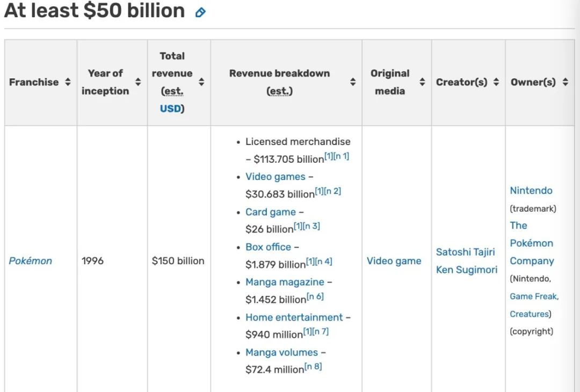Open Video game original media link
The image size is (580, 392).
click(x=394, y=261)
